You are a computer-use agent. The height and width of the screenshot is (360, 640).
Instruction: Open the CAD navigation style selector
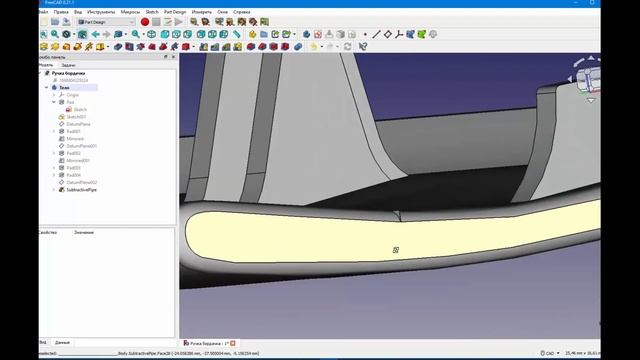point(549,353)
